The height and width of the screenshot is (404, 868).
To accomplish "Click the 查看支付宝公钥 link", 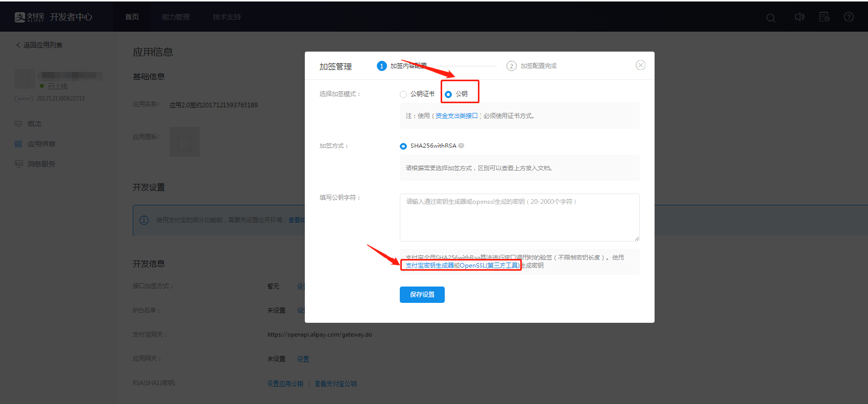I will click(x=335, y=384).
